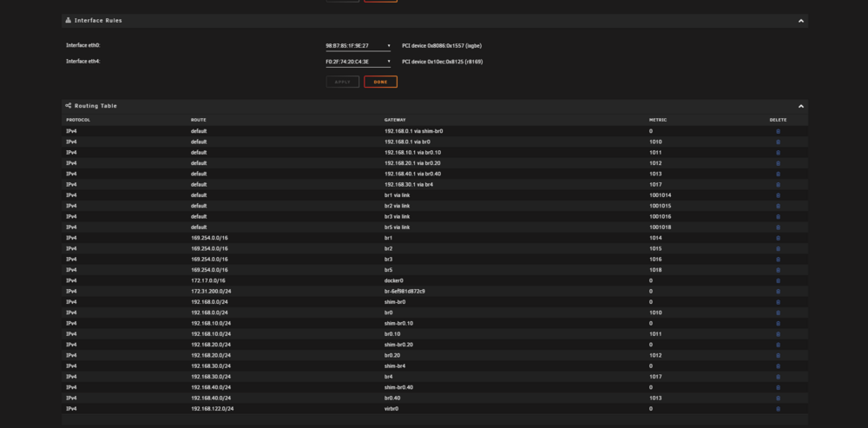Click the route cell 172.17.0.0/16
This screenshot has height=428, width=868.
pyautogui.click(x=208, y=280)
